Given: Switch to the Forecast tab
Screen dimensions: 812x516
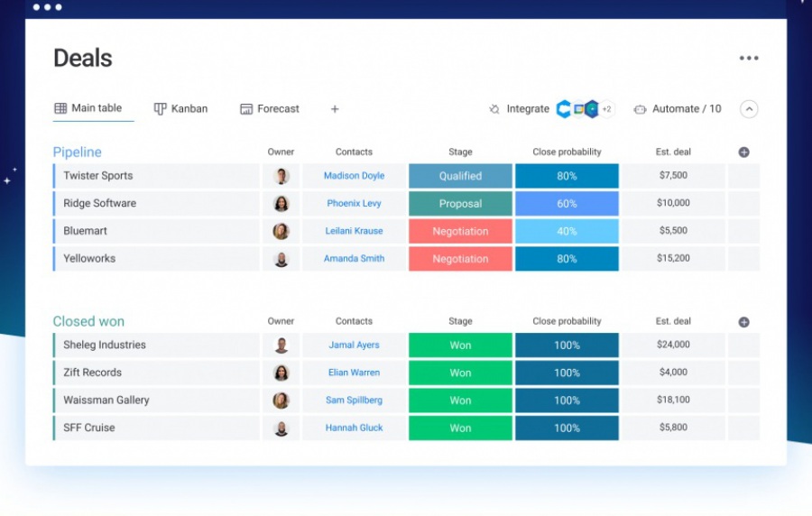Looking at the screenshot, I should tap(270, 108).
